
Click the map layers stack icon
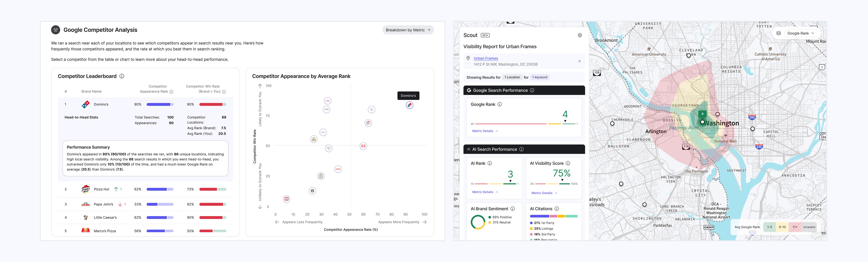pyautogui.click(x=778, y=33)
